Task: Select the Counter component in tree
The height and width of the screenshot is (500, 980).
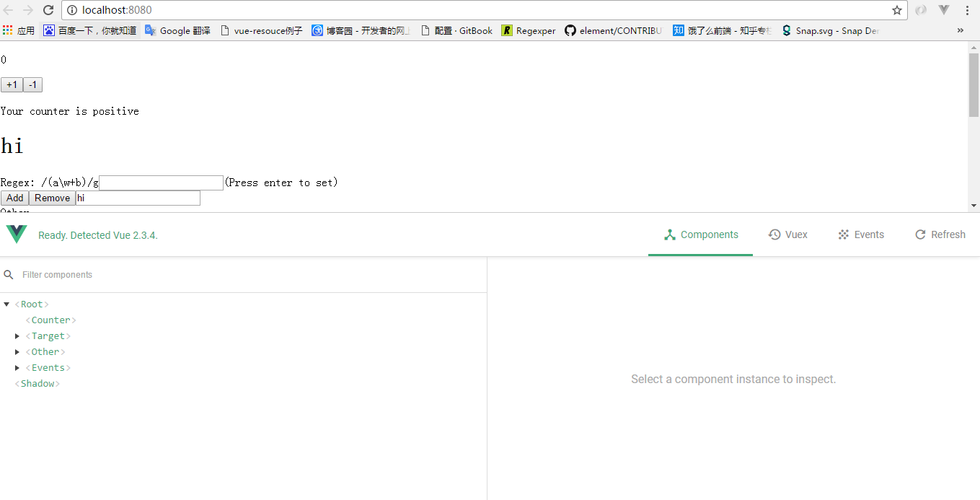Action: (x=50, y=320)
